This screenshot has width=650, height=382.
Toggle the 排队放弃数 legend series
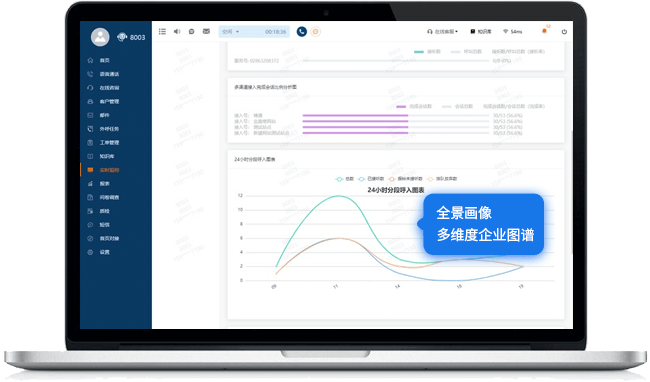pyautogui.click(x=442, y=179)
